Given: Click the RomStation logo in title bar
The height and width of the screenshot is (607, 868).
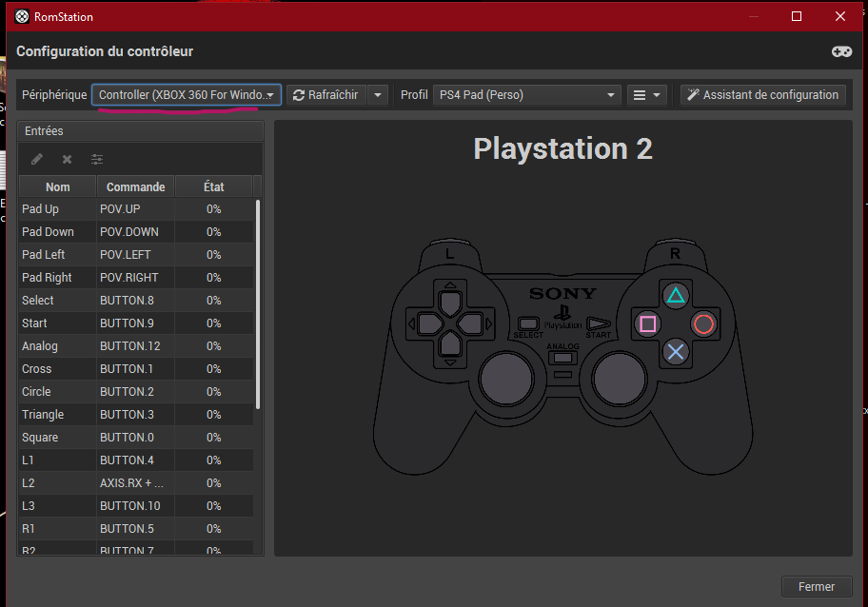Looking at the screenshot, I should (22, 16).
